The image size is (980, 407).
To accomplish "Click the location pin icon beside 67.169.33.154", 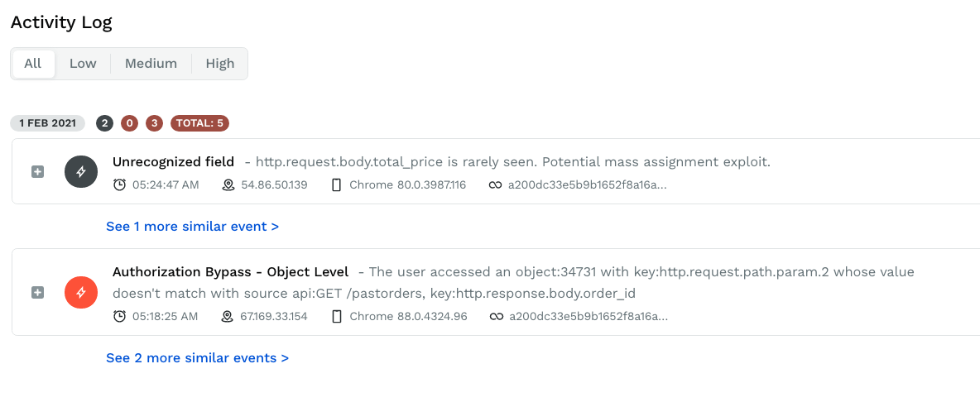I will click(228, 316).
